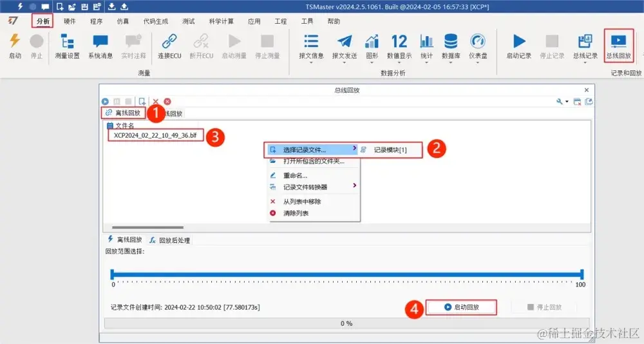Click the replay range slider right handle
This screenshot has height=344, width=644.
582,274
